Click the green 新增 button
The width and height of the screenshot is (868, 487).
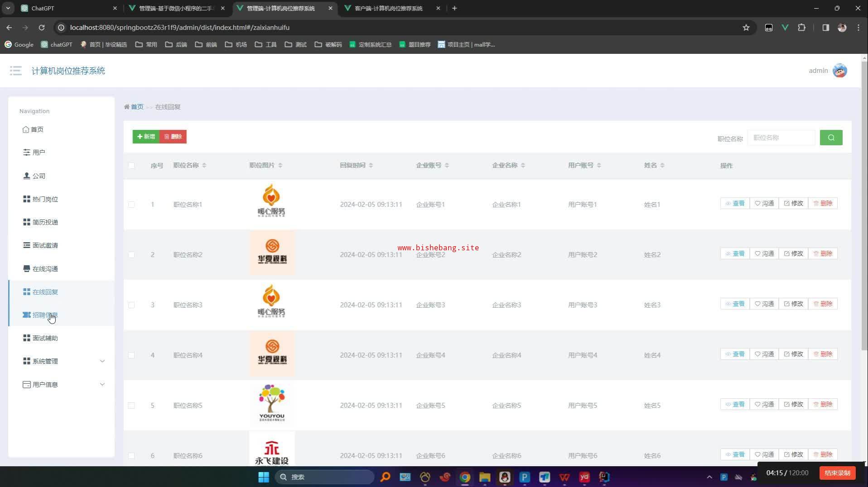tap(146, 137)
